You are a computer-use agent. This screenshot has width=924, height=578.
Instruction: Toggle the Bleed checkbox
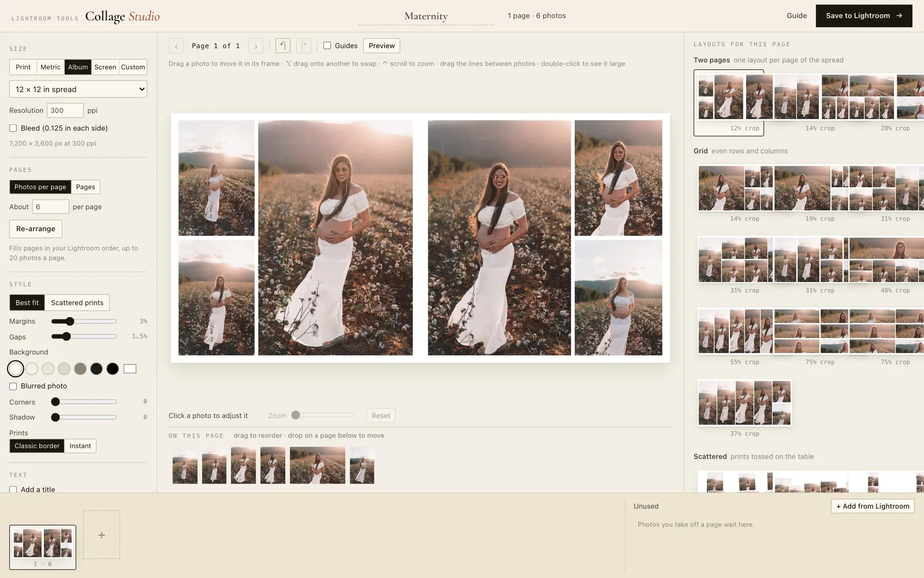point(13,128)
